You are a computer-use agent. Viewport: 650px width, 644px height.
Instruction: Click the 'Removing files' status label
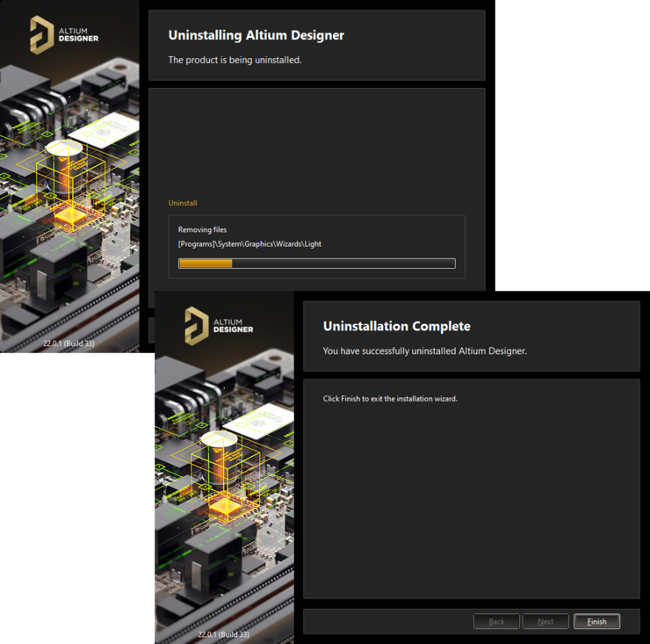click(202, 229)
